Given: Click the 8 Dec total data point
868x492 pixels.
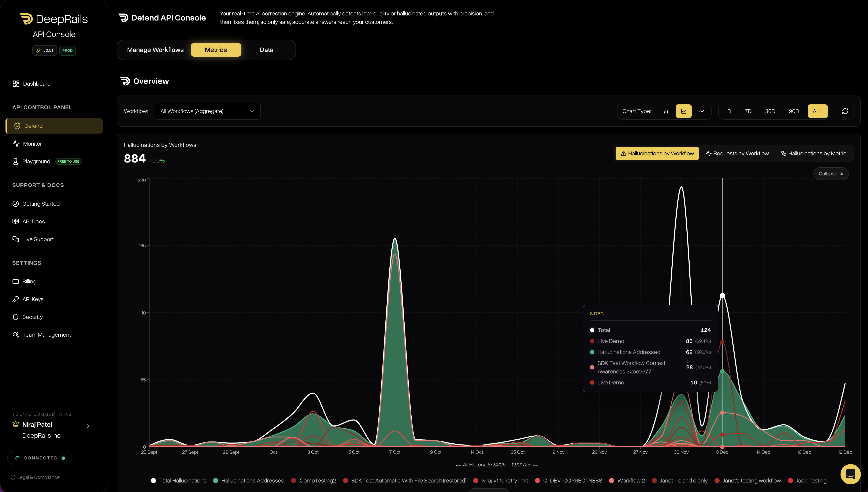Looking at the screenshot, I should 722,295.
